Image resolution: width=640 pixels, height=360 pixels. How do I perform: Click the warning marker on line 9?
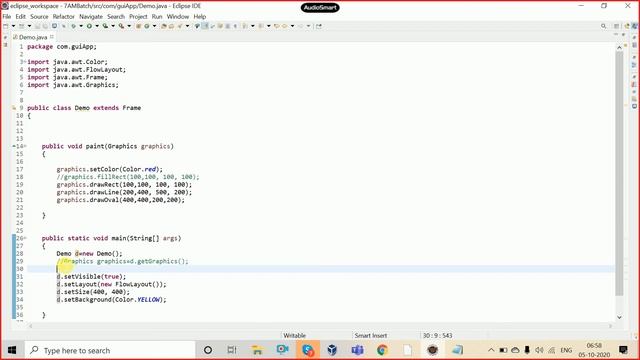tap(14, 108)
